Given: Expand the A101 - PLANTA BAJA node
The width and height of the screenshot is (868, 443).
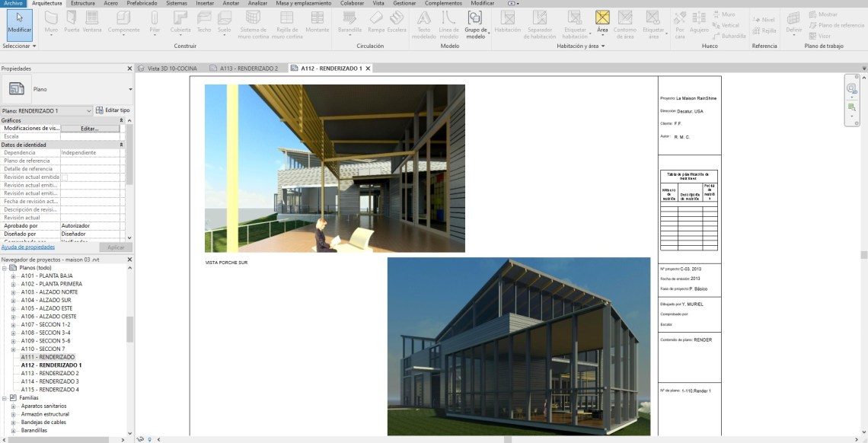Looking at the screenshot, I should 13,276.
